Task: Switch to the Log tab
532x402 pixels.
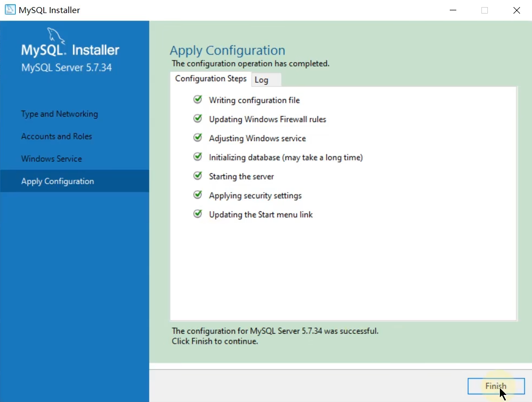Action: pos(266,80)
